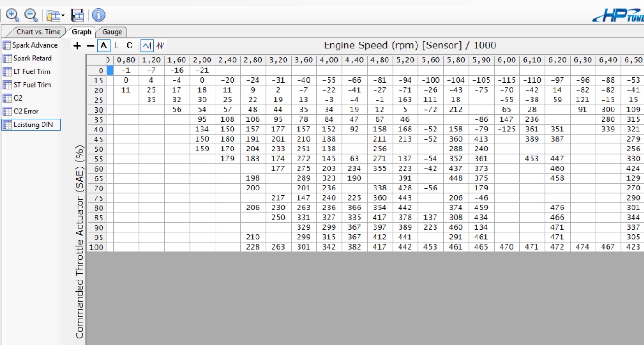Click the minus decrease decimals icon

pyautogui.click(x=90, y=46)
